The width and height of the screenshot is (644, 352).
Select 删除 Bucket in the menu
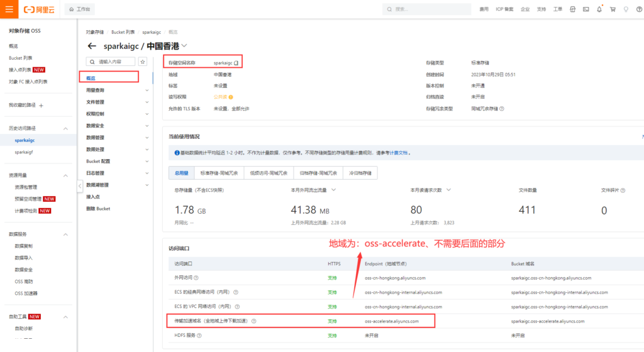tap(98, 208)
